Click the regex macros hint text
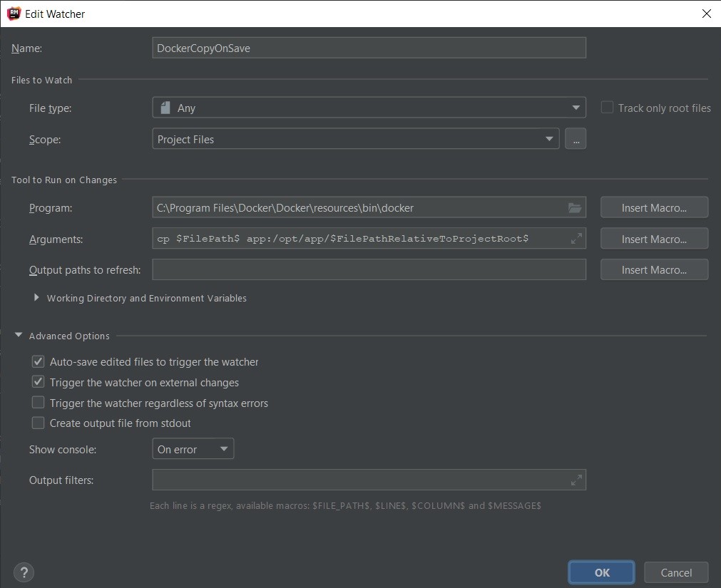721x588 pixels. [x=345, y=506]
